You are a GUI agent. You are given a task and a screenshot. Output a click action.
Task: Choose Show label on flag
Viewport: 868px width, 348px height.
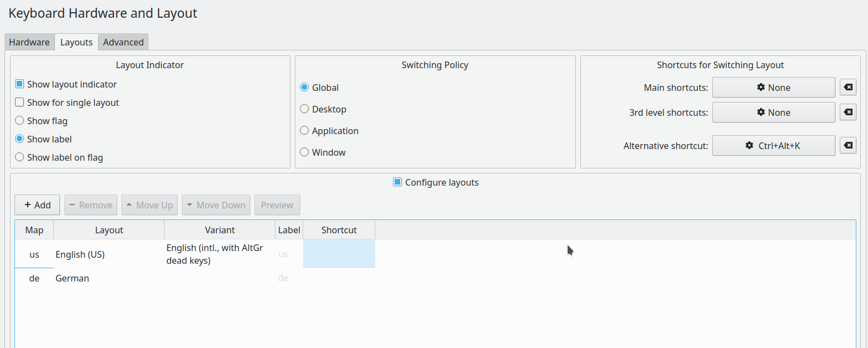coord(19,157)
